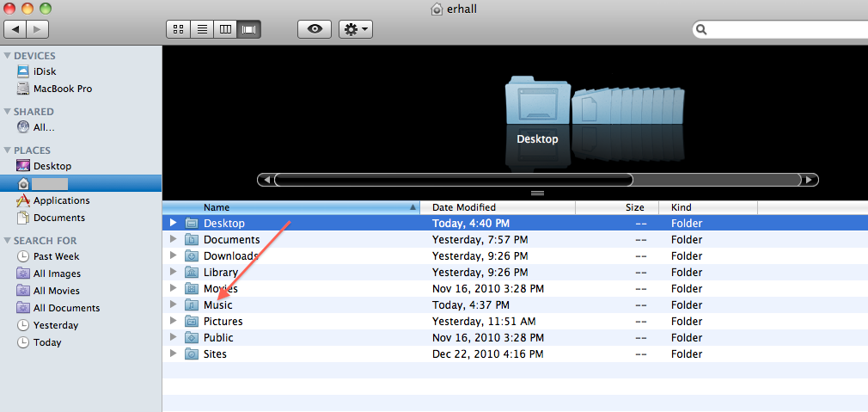Expand the Documents folder disclosure triangle

[x=174, y=240]
